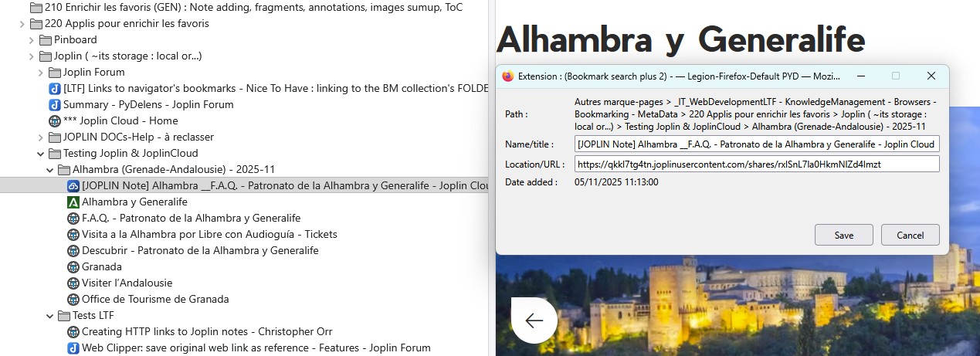Viewport: 980px width, 356px height.
Task: Select the 220 Applis pour enrichir row
Action: [244, 23]
